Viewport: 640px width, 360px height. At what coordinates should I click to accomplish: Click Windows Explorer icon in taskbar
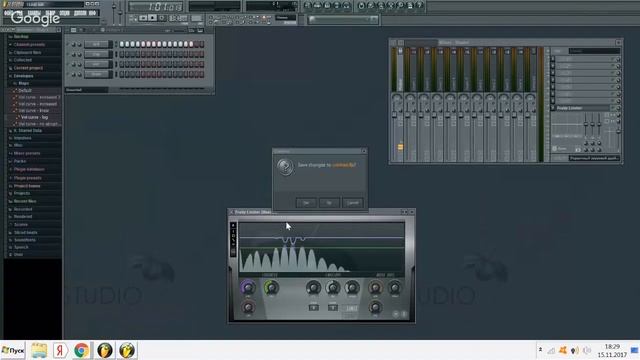click(x=39, y=350)
